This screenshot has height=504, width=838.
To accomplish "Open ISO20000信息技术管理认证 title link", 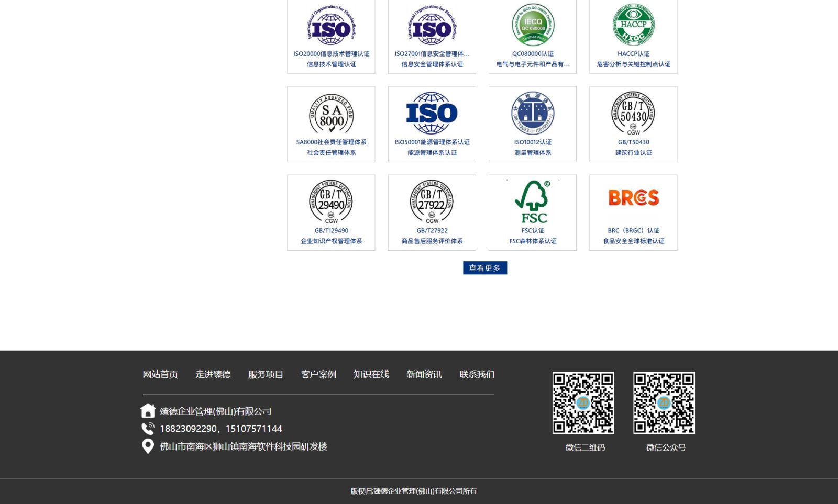I will pos(331,54).
